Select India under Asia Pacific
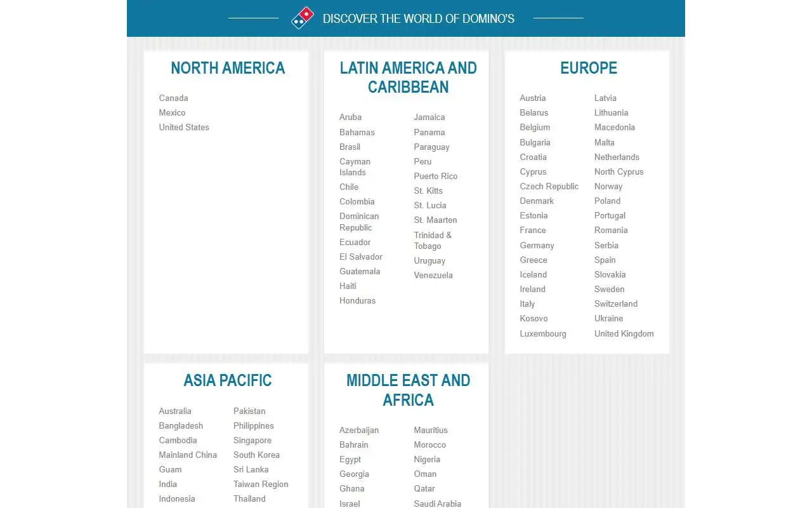 (x=168, y=484)
